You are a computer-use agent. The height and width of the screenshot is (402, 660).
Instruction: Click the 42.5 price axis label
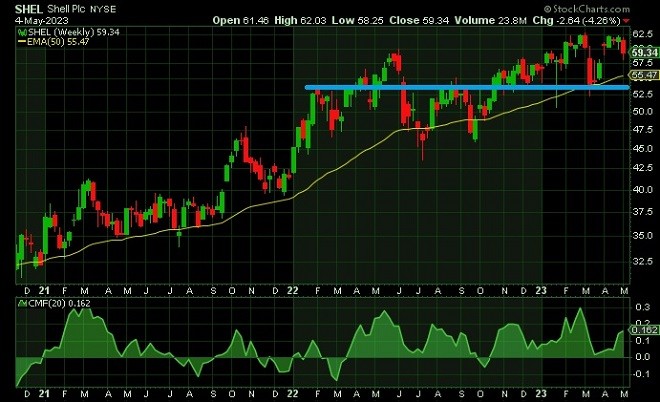[643, 168]
